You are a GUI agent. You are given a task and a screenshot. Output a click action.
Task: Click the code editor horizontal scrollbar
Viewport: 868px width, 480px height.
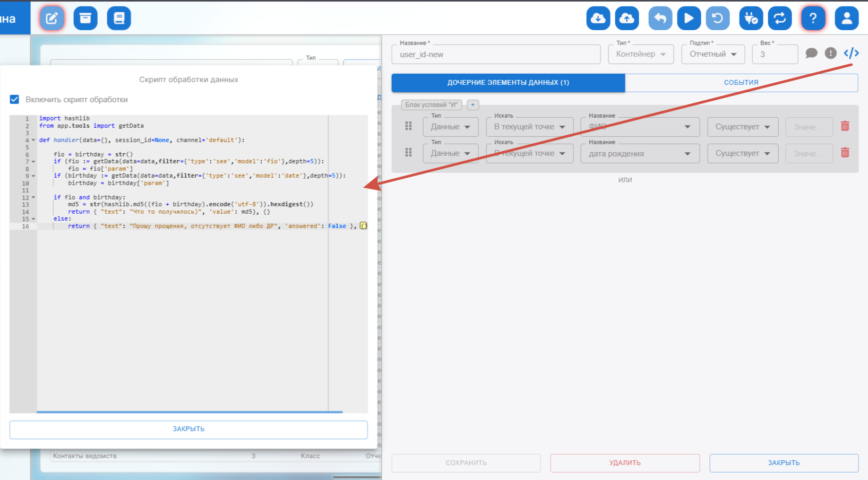(x=189, y=412)
